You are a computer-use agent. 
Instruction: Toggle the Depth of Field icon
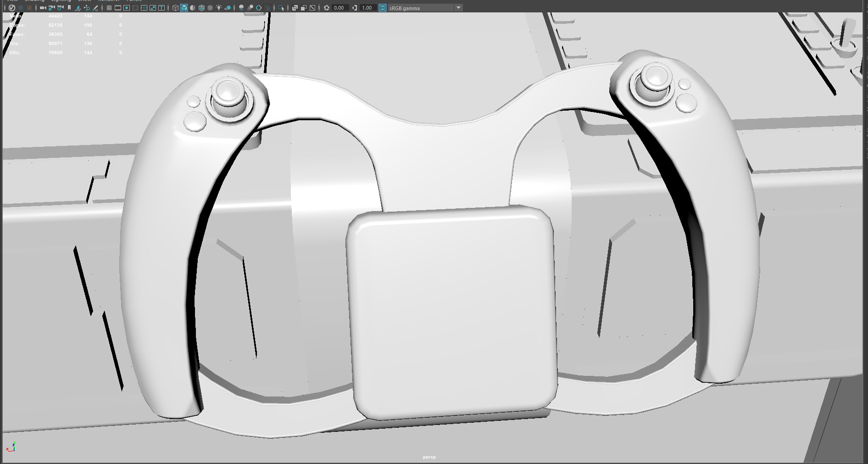tap(267, 8)
